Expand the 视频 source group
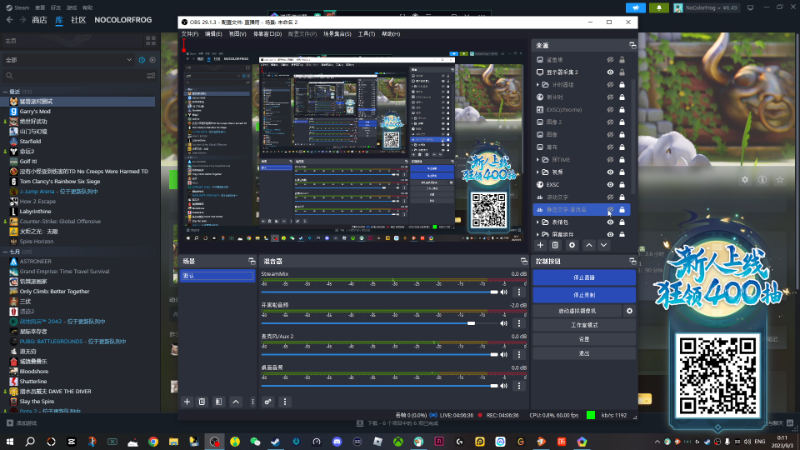 (x=537, y=172)
